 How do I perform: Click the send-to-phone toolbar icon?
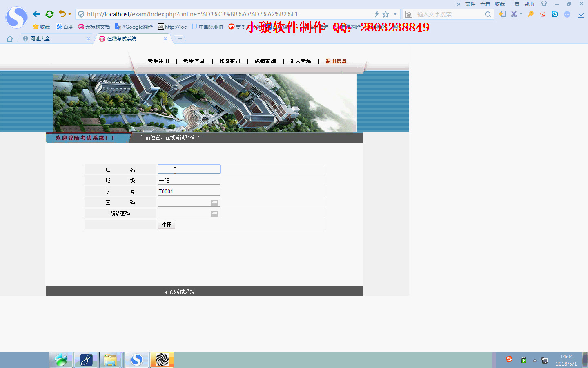(502, 14)
